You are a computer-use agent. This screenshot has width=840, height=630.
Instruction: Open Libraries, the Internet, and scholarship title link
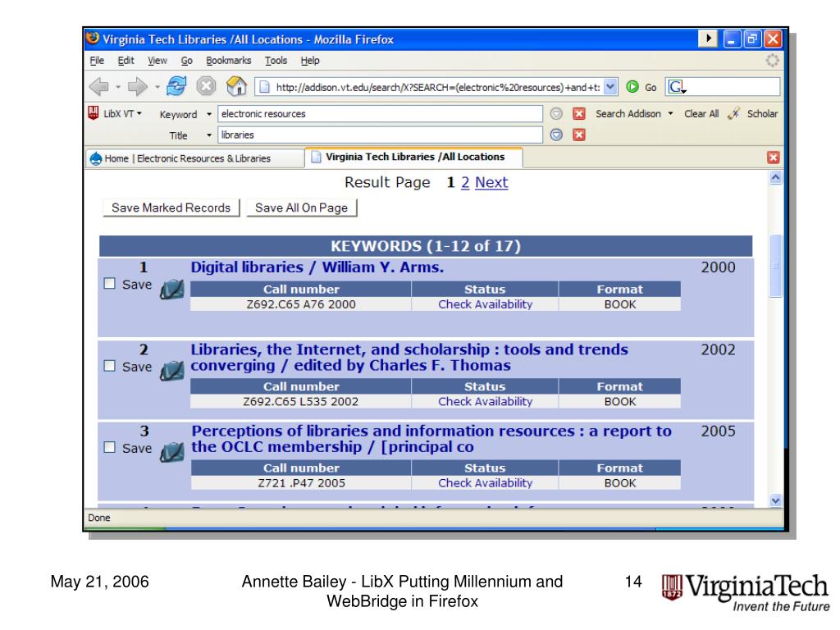(409, 358)
